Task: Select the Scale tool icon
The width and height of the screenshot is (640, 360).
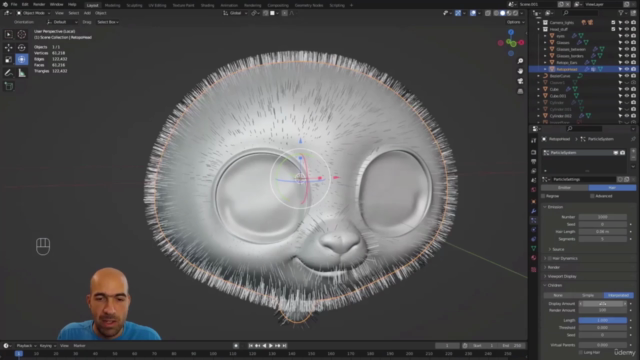Action: 9,60
